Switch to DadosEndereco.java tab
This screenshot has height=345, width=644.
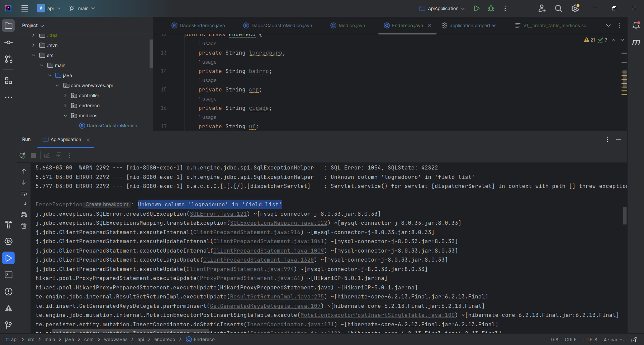[x=198, y=25]
